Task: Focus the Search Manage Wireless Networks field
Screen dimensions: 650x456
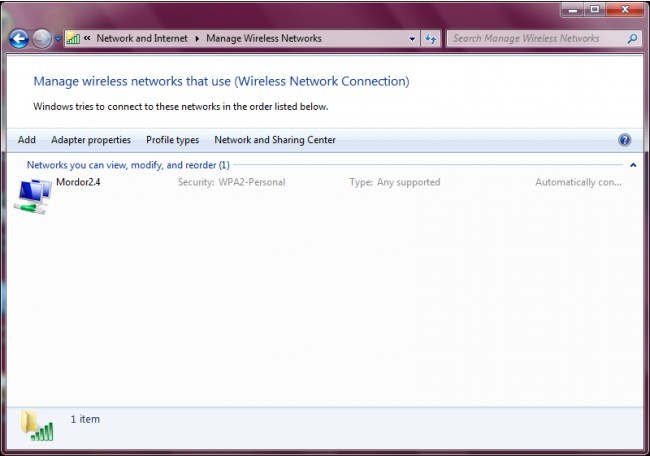Action: [x=544, y=39]
